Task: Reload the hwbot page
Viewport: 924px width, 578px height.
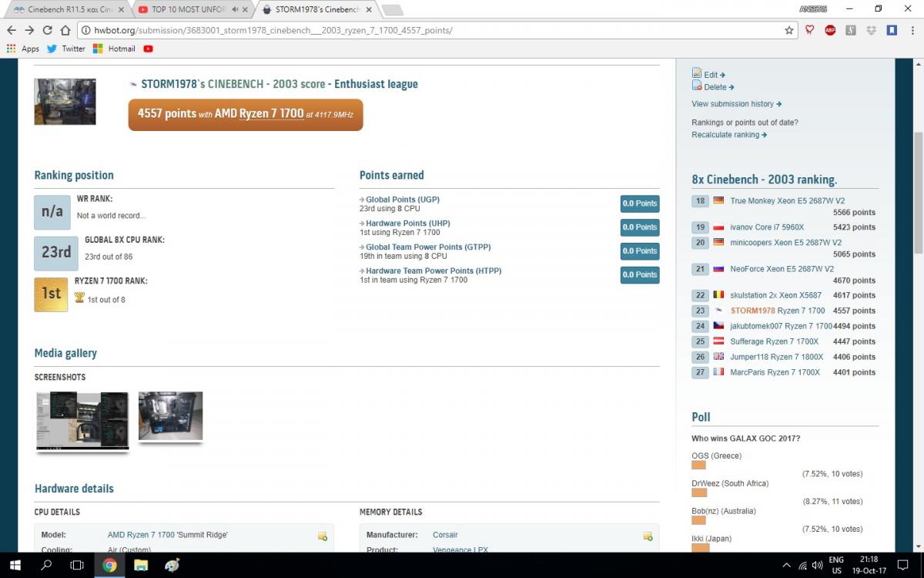Action: coord(47,30)
